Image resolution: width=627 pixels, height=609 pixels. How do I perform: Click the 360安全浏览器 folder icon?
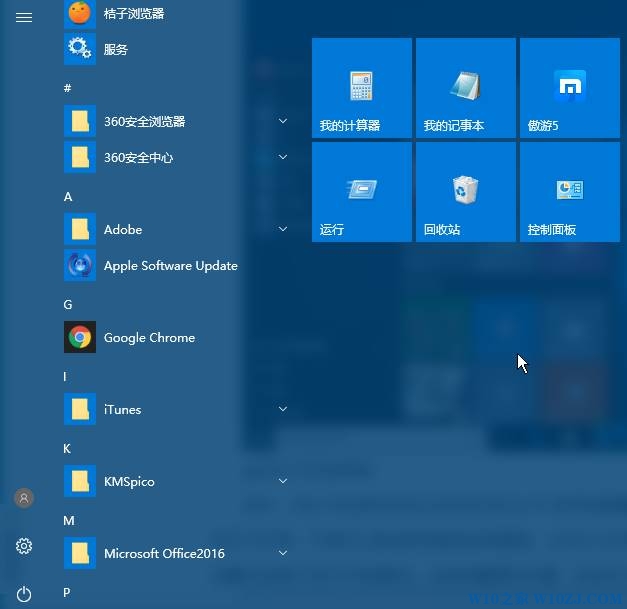pos(80,121)
